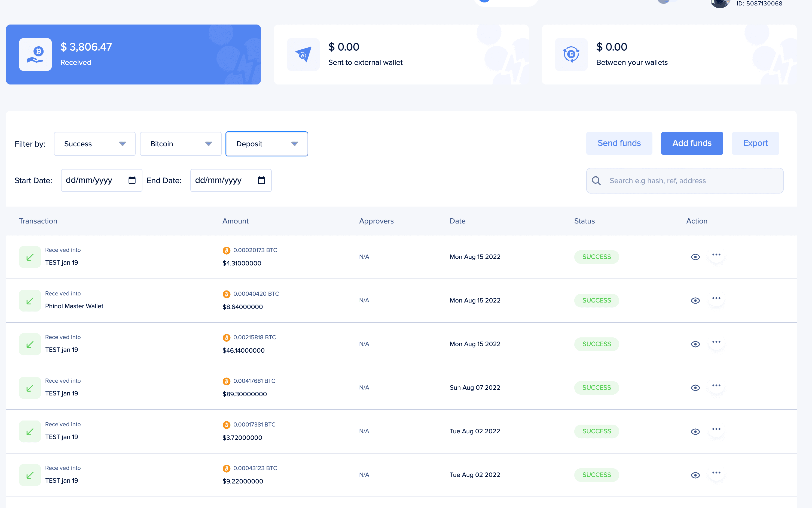Click SUCCESS badge on Phinol Master Wallet row
Image resolution: width=812 pixels, height=508 pixels.
597,300
